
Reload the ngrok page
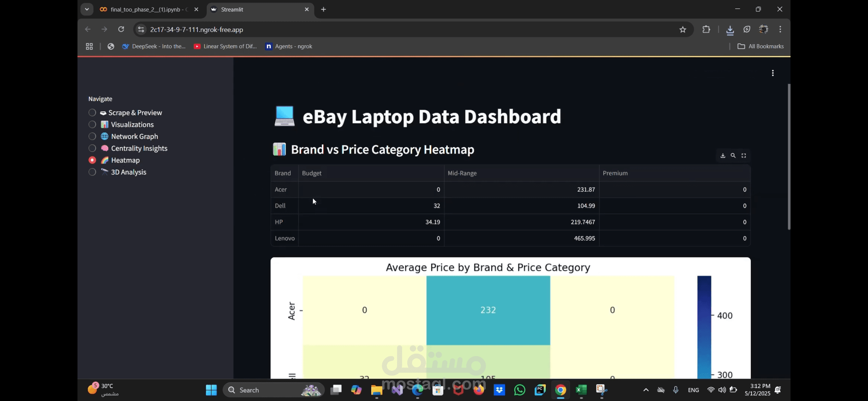(121, 29)
